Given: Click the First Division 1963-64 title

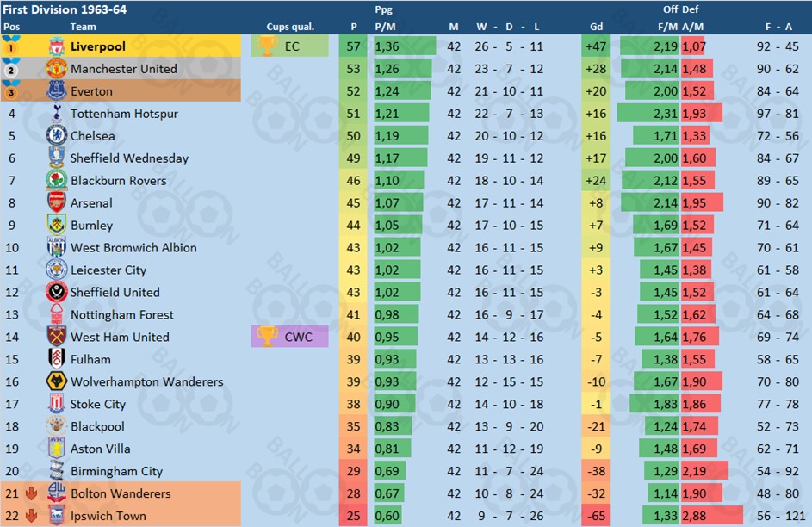Looking at the screenshot, I should pyautogui.click(x=65, y=9).
